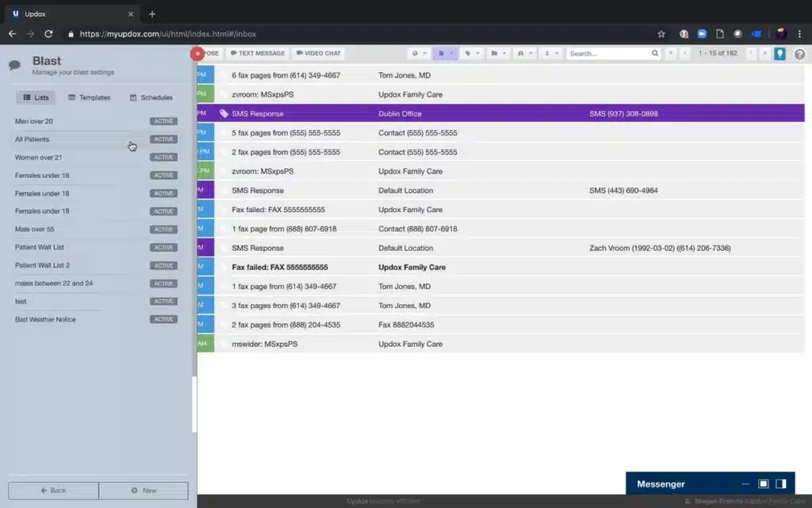Viewport: 812px width, 508px height.
Task: Toggle ACTIVE badge for Men over 20
Action: coord(163,121)
